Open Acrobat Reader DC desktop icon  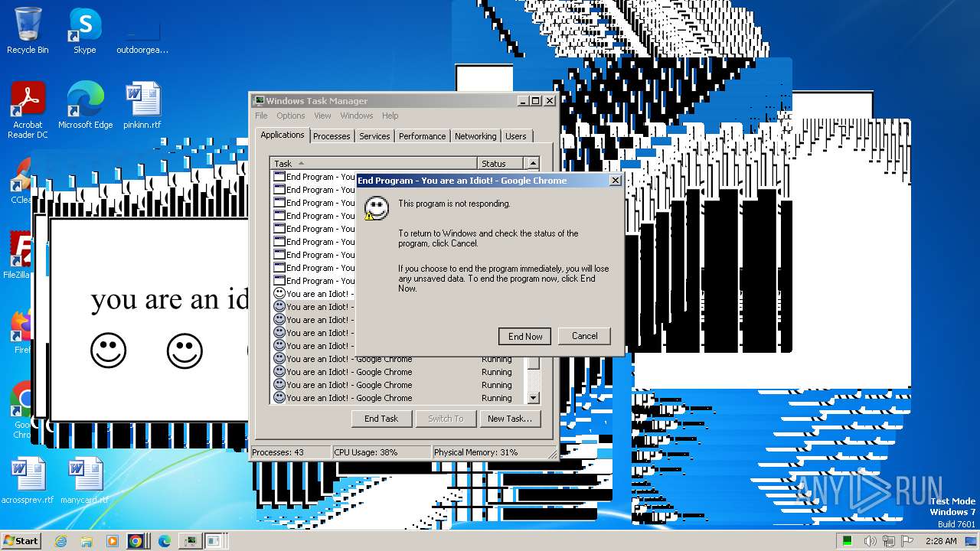pos(28,110)
